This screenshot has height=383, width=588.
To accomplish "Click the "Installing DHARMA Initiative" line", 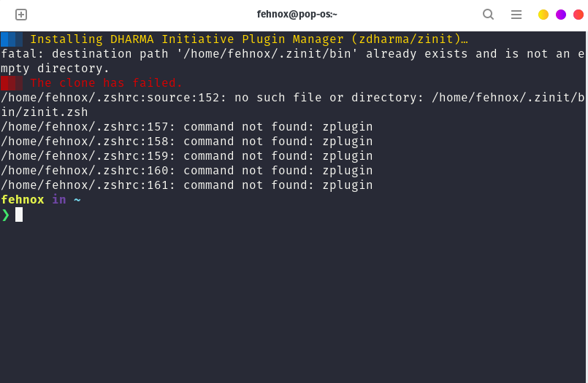I will pos(249,39).
